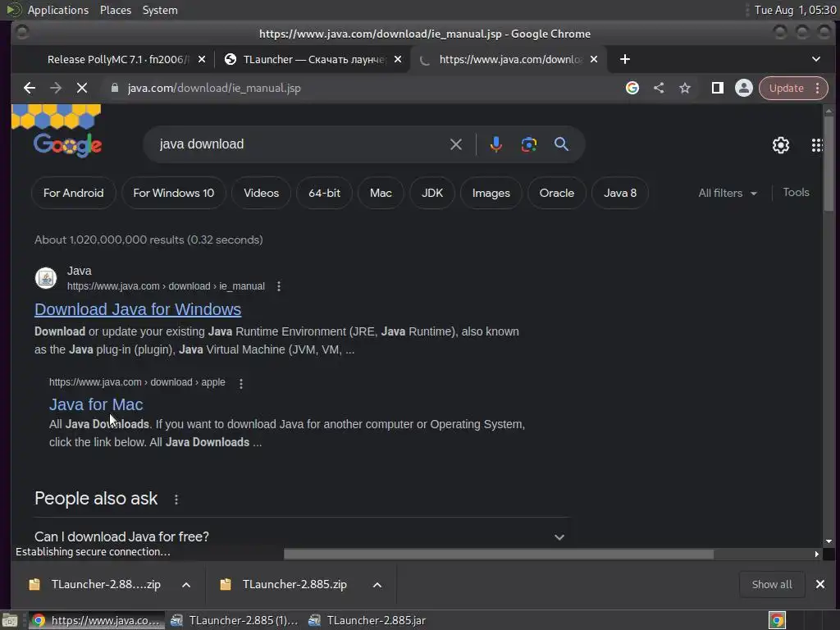Close the java.com download tab
Image resolution: width=840 pixels, height=630 pixels.
[x=594, y=59]
